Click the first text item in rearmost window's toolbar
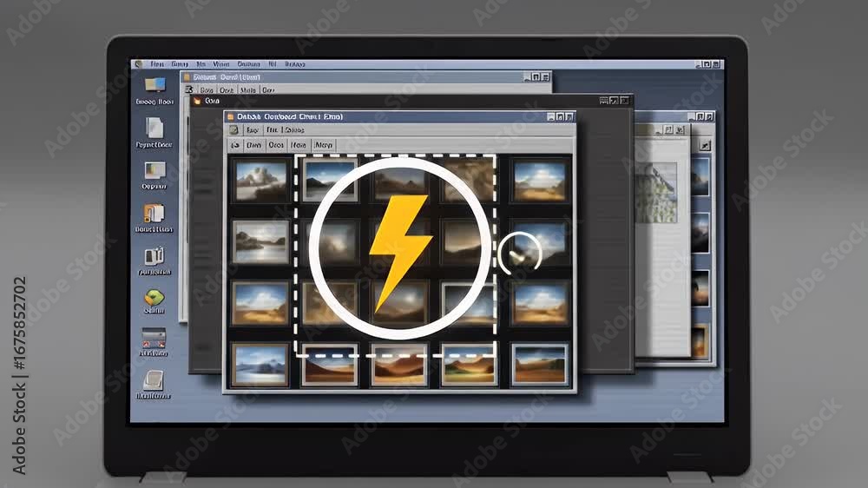This screenshot has height=488, width=868. tap(207, 89)
